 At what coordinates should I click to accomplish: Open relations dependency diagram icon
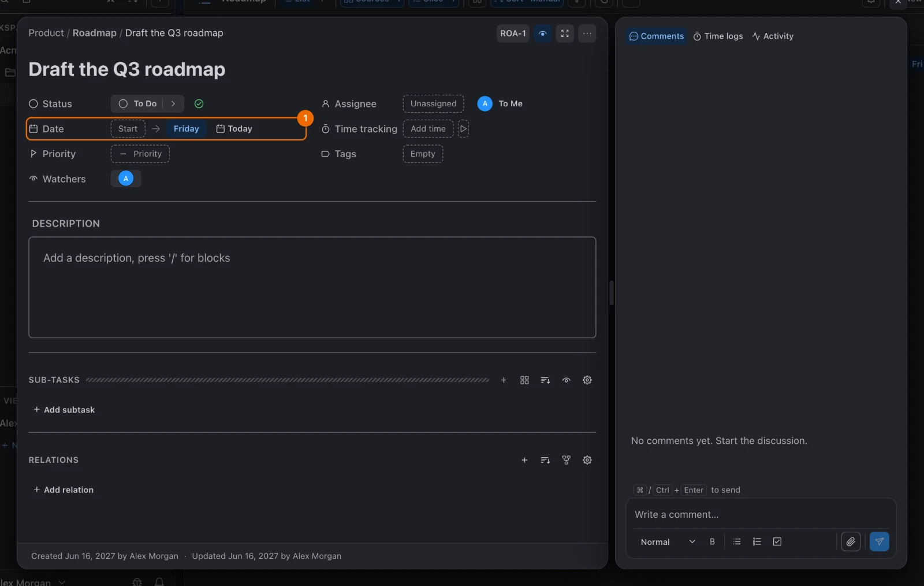pos(567,460)
